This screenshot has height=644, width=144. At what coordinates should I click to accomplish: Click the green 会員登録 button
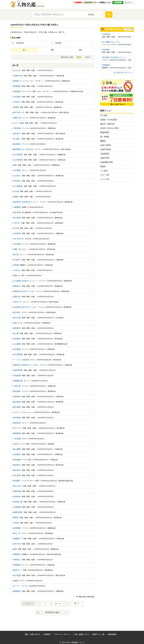pos(118,2)
